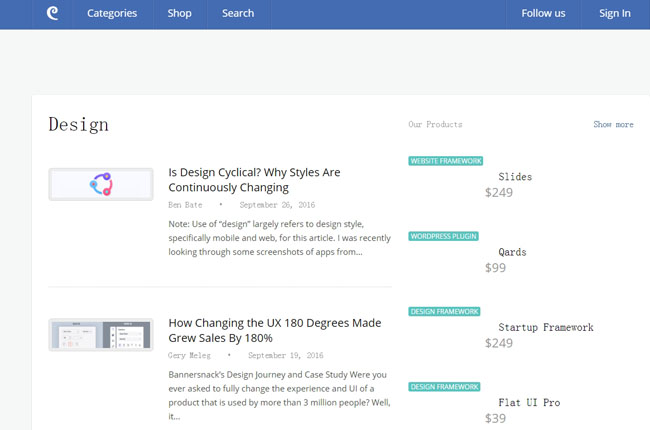
Task: Click Follow us in the header
Action: tap(543, 13)
